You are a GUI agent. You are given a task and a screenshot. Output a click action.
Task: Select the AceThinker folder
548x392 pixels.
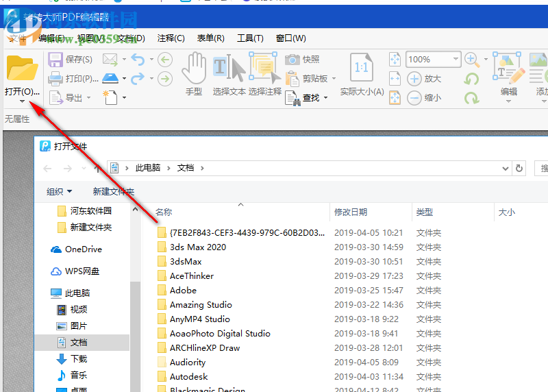pos(186,276)
